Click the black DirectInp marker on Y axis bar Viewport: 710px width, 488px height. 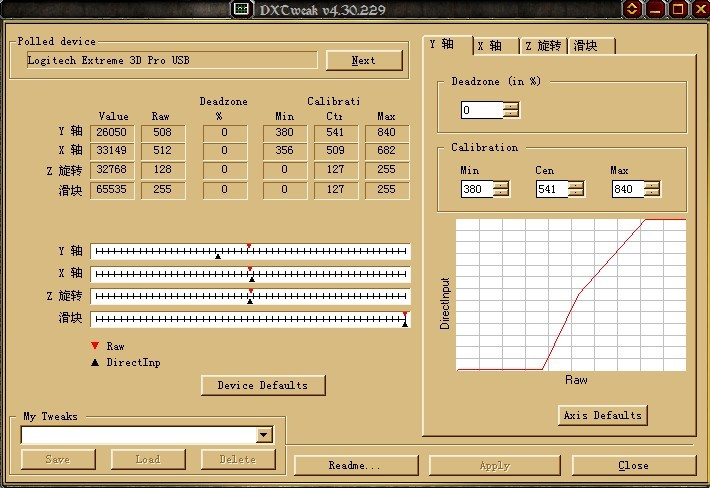217,256
